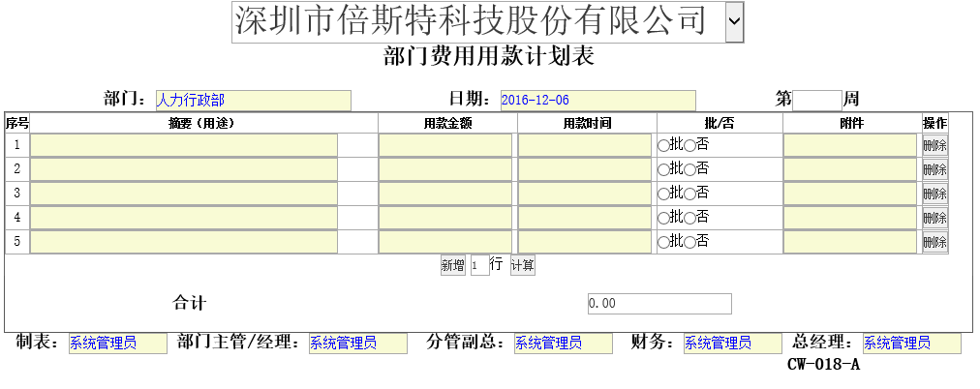Viewport: 980px width, 389px height.
Task: Delete row 1 with 删除 button
Action: [x=935, y=146]
